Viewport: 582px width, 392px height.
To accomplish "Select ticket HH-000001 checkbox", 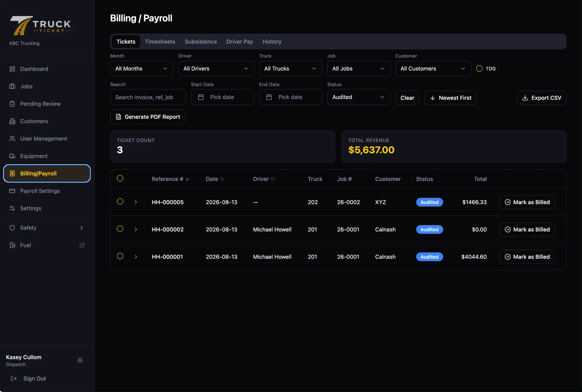I will click(120, 256).
